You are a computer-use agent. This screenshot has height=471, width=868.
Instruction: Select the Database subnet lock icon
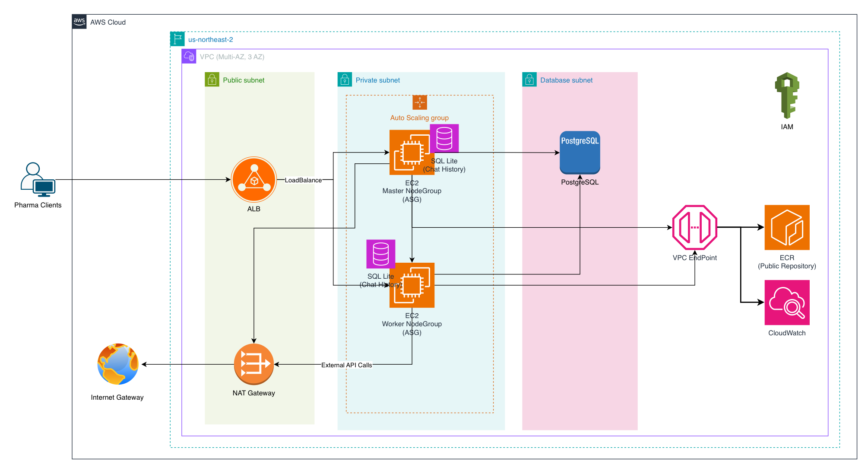529,80
